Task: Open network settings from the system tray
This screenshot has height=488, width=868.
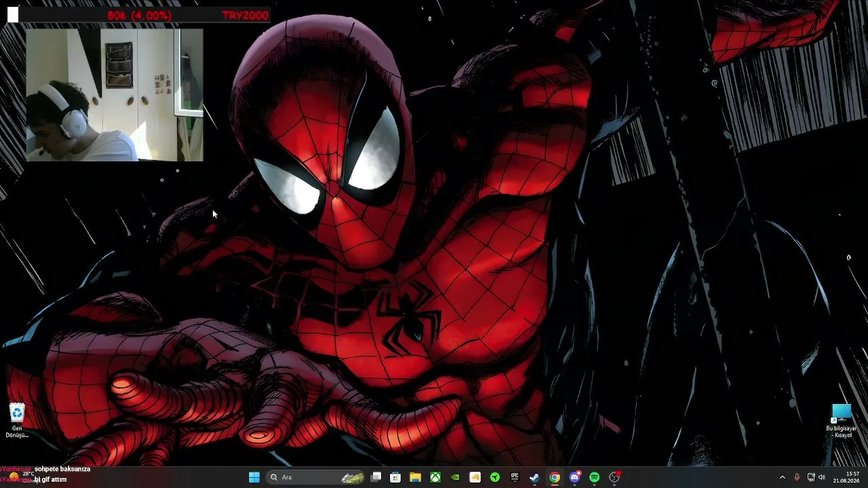Action: click(811, 477)
